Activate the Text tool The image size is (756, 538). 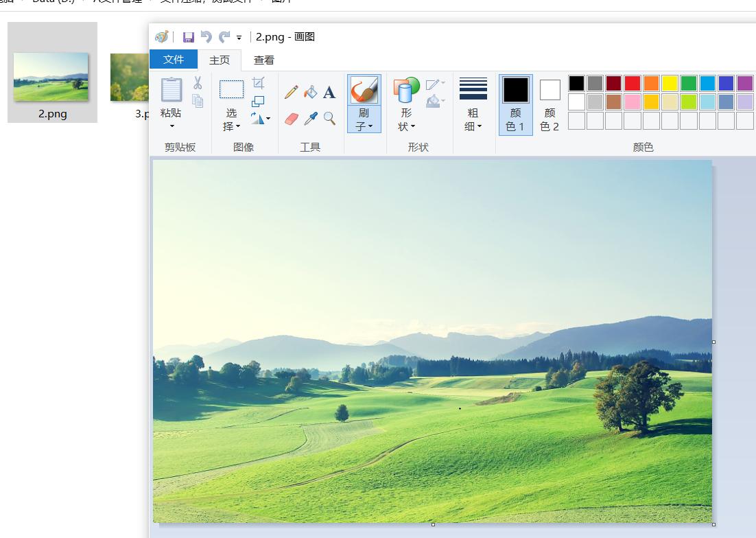(329, 92)
